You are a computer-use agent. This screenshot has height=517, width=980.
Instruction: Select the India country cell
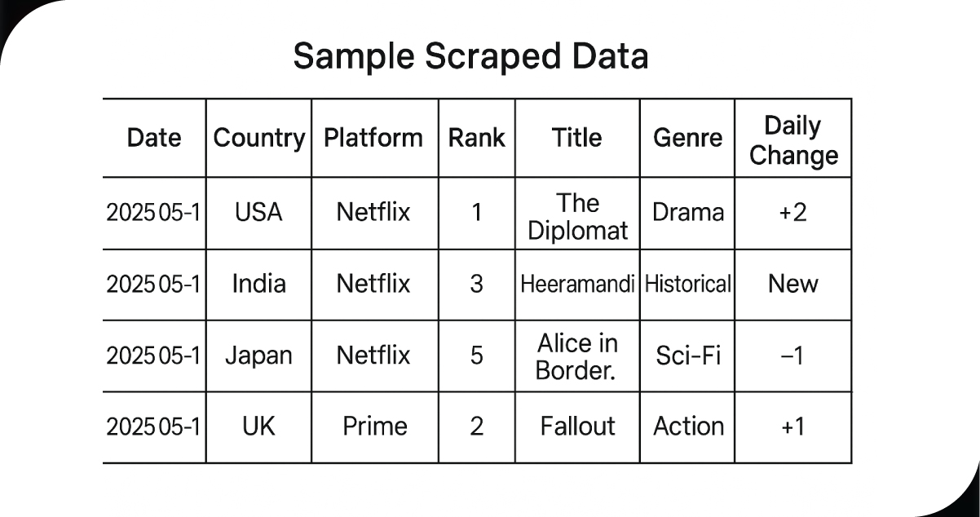tap(258, 284)
